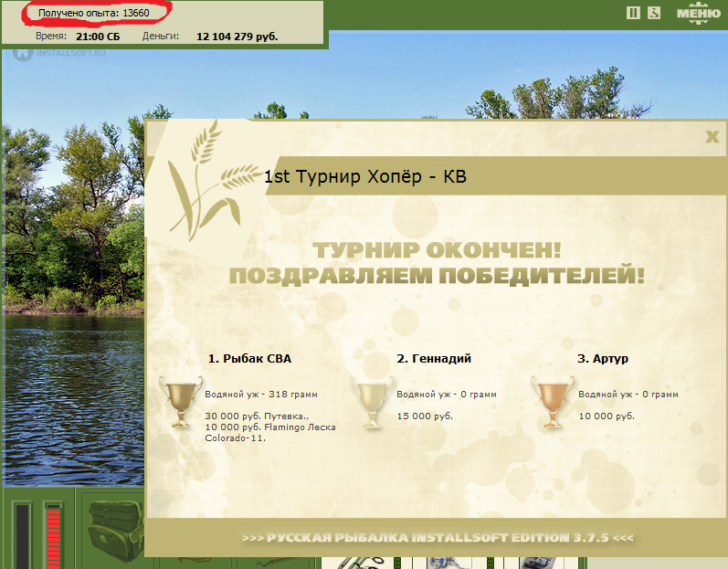Image resolution: width=728 pixels, height=569 pixels.
Task: Click the S icon next to pause
Action: (x=654, y=13)
